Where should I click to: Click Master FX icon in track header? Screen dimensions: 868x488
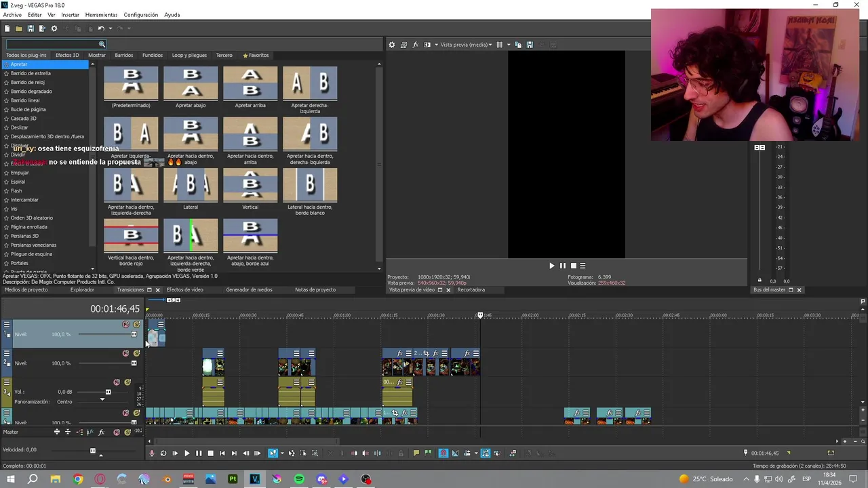[x=101, y=432]
